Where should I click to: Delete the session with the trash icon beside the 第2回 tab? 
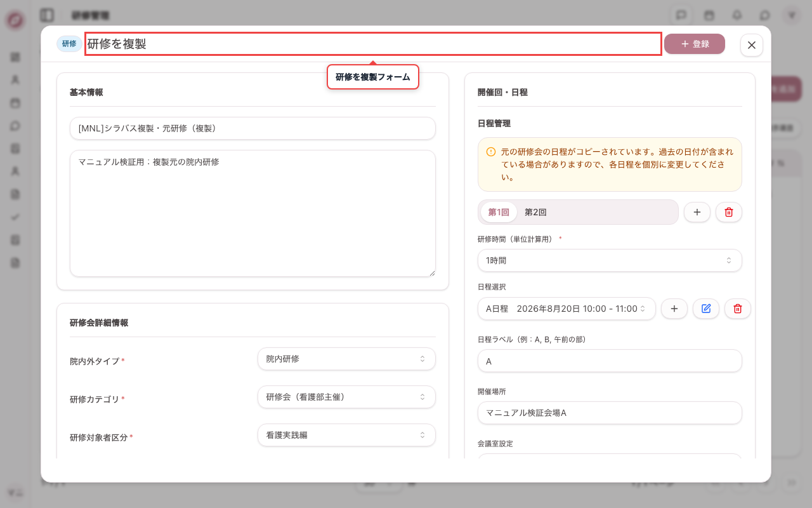[x=729, y=212]
